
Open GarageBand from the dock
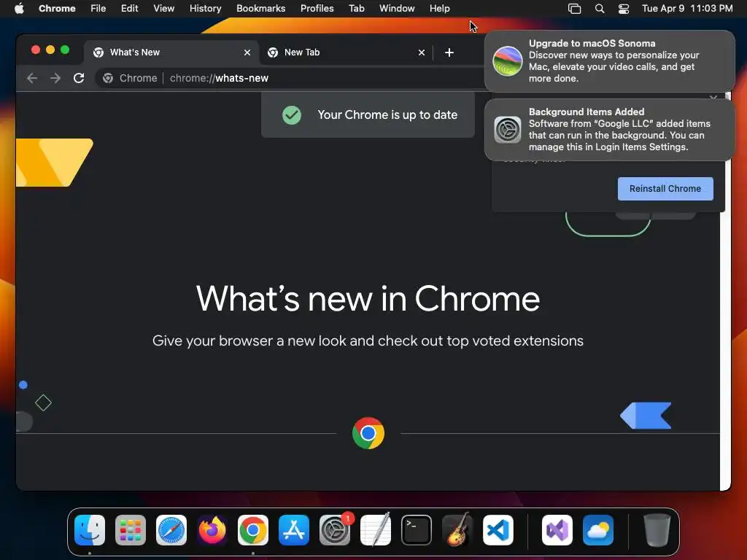[x=457, y=530]
